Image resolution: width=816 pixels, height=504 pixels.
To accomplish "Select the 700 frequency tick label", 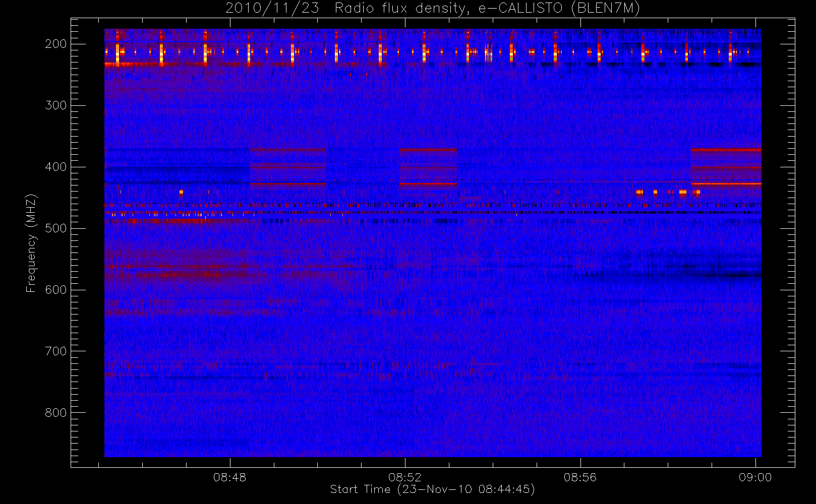I will [56, 351].
